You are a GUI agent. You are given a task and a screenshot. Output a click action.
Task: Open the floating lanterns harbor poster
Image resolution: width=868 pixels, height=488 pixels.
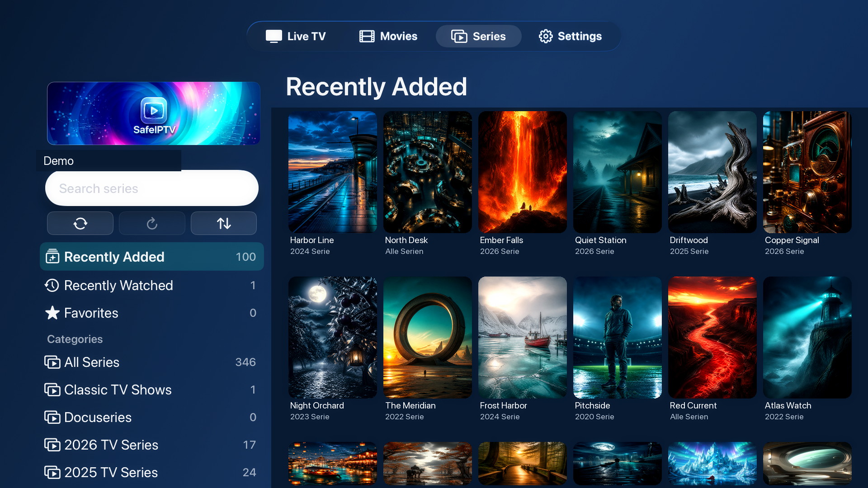click(x=333, y=464)
